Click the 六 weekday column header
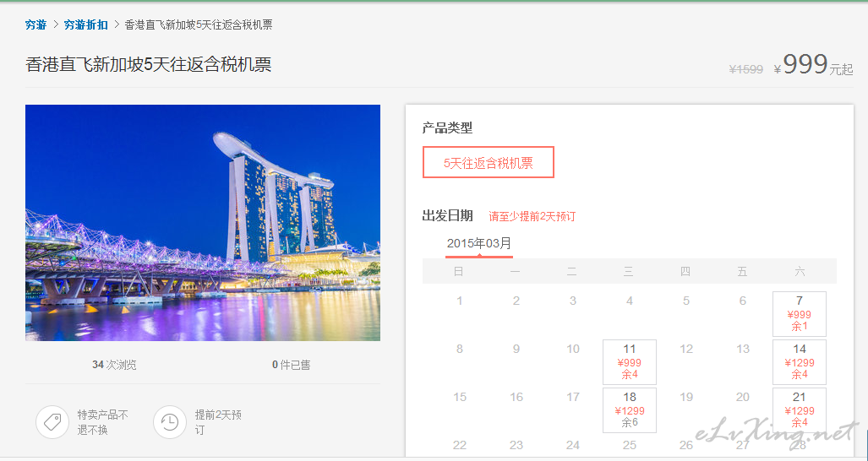Screen dimensions: 868x461 (x=800, y=271)
